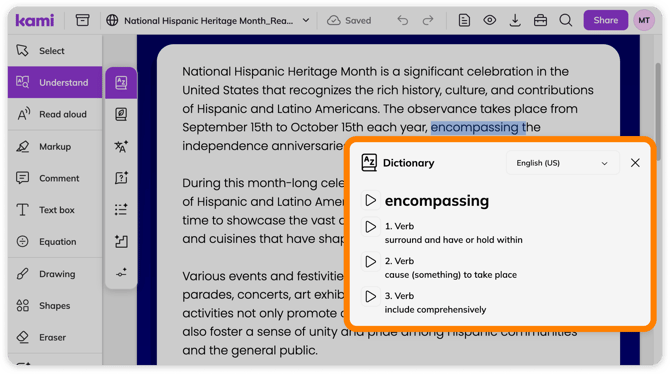
Task: Redo the last action
Action: (x=428, y=20)
